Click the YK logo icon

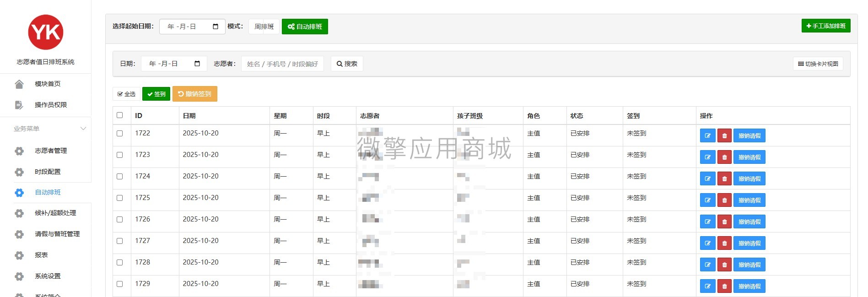click(46, 32)
